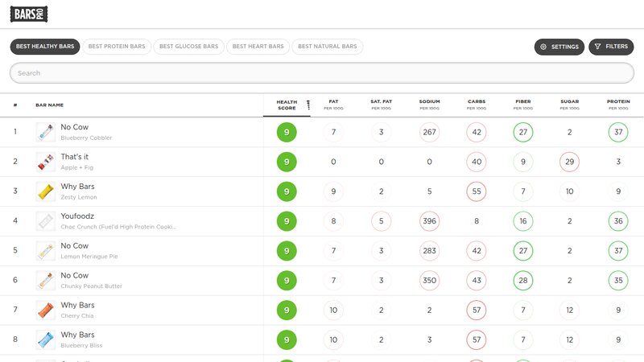Screen dimensions: 644x362
Task: Click the Why Bars Cherry Chia name
Action: (77, 311)
